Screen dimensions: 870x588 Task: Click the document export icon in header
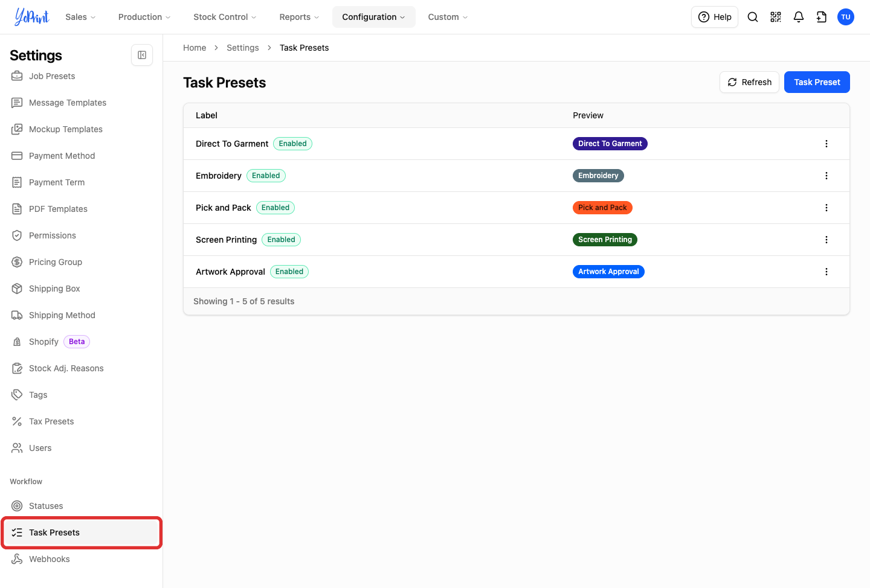coord(822,17)
